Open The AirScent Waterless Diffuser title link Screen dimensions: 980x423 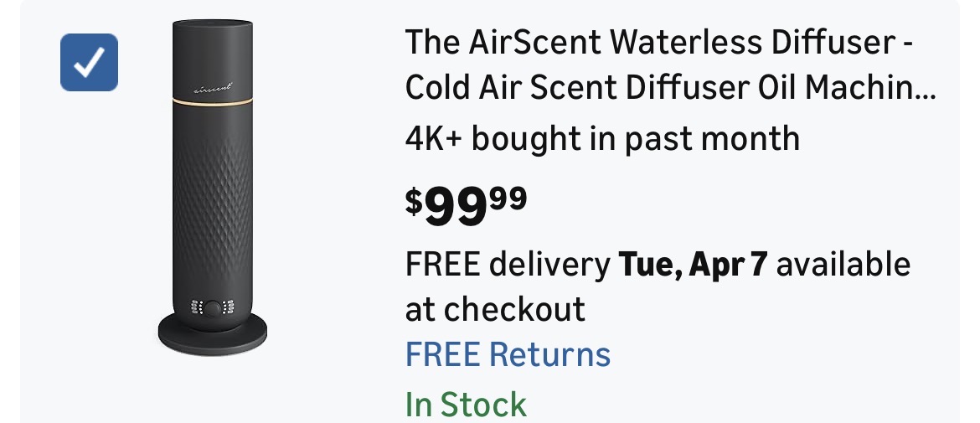click(x=658, y=44)
